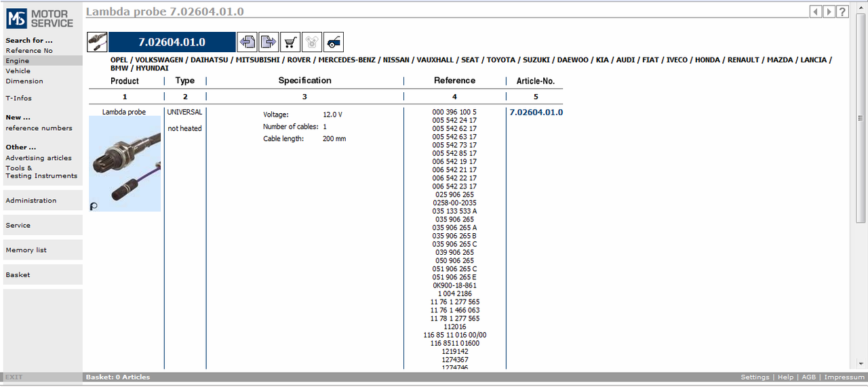The width and height of the screenshot is (868, 387).
Task: Click the vertical scrollbar thumb
Action: tap(861, 119)
